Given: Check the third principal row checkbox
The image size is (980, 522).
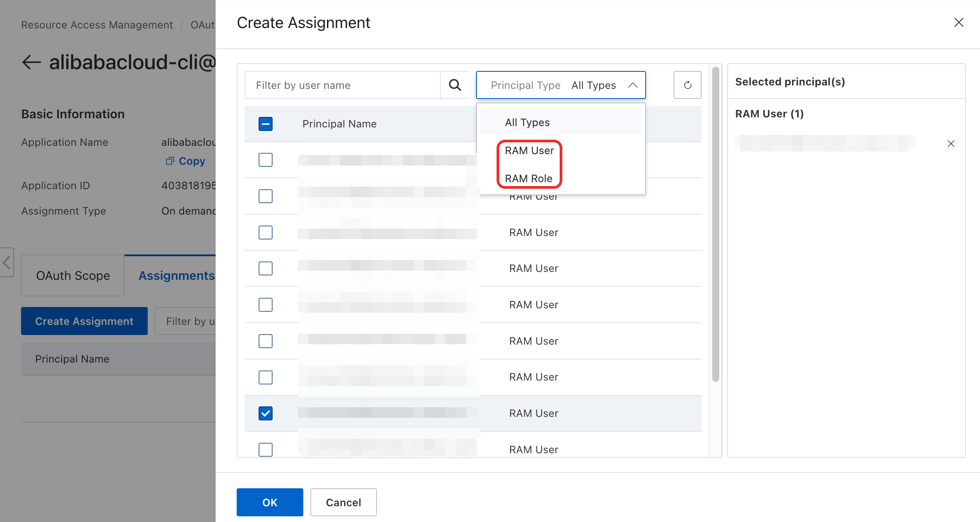Looking at the screenshot, I should tap(266, 233).
